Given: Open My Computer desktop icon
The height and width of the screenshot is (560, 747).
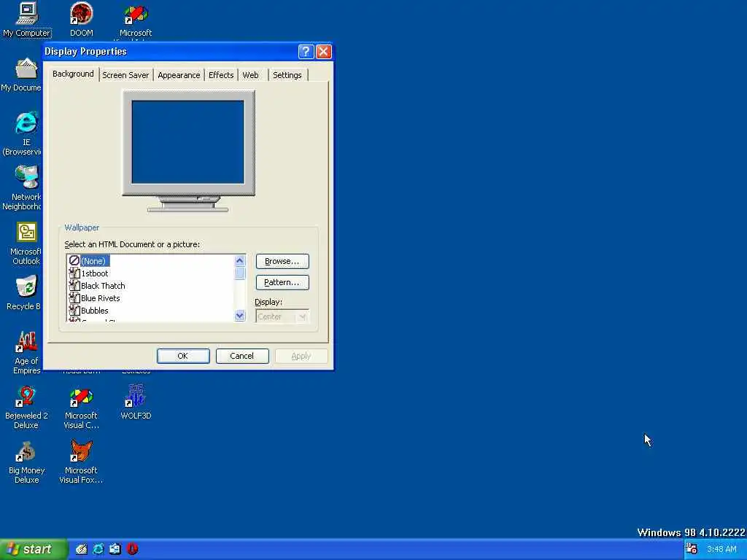Looking at the screenshot, I should (27, 20).
